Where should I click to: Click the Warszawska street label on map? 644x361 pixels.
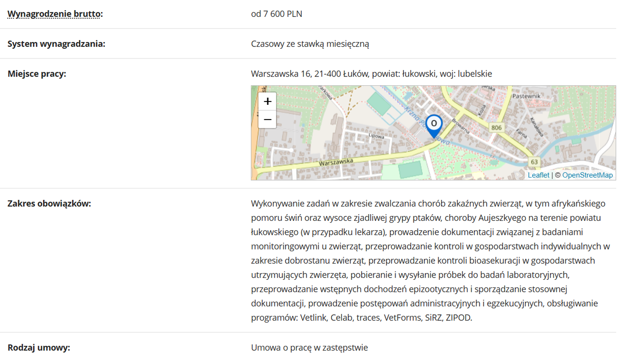(335, 162)
